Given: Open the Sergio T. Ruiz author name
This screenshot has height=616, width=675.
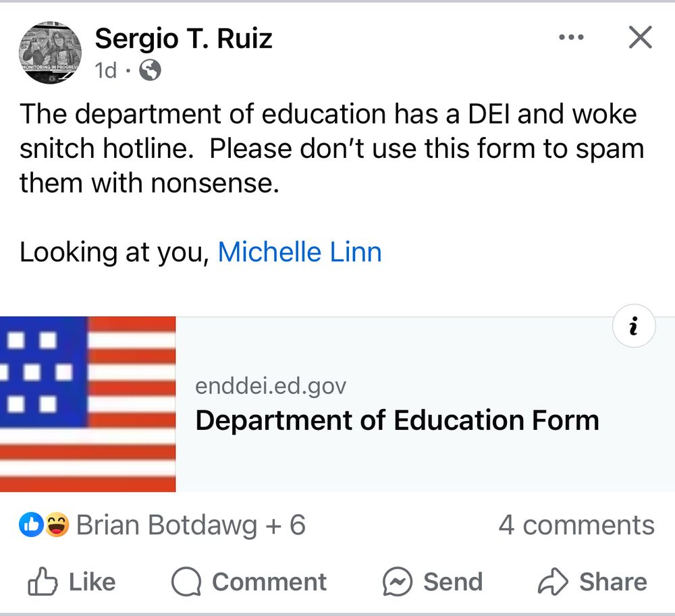Looking at the screenshot, I should point(184,38).
